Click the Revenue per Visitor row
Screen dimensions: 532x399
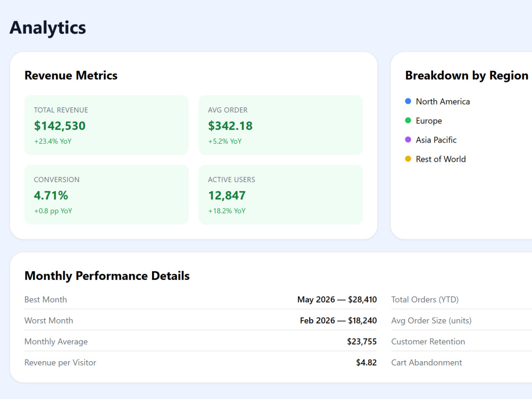[201, 363]
